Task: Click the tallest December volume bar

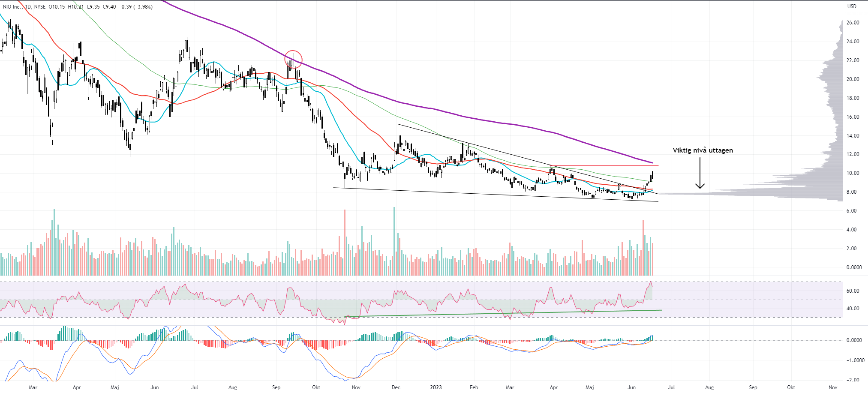Action: click(x=394, y=241)
